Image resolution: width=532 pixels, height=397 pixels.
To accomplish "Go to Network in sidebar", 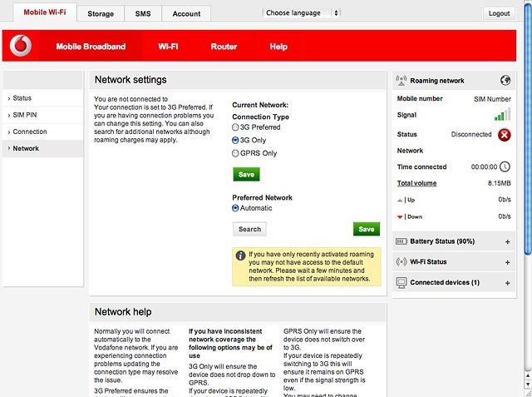I will (42, 148).
